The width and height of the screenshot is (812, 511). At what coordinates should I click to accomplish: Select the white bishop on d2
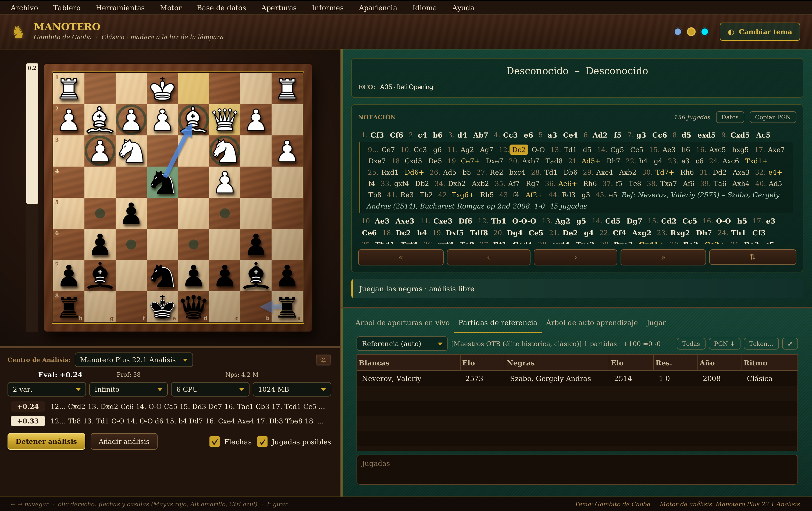tap(194, 120)
